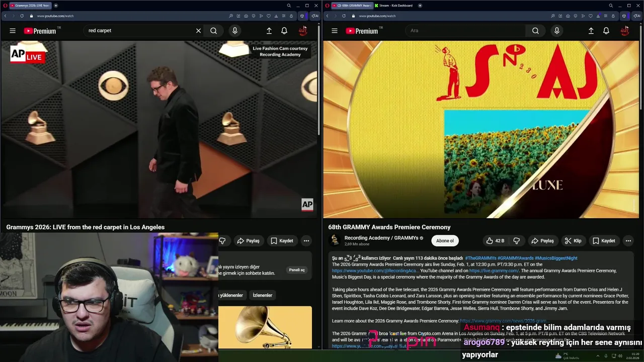Open the gramophone thumbnail recommended video

265,327
